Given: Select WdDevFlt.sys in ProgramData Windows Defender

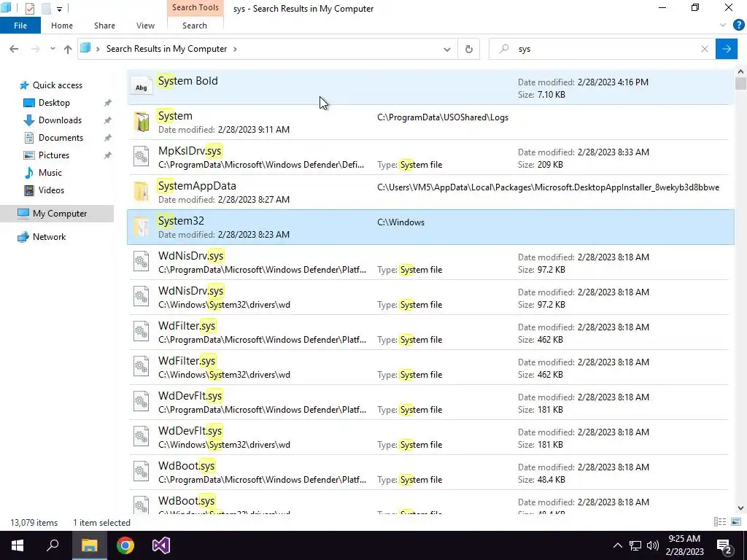Looking at the screenshot, I should click(x=430, y=402).
